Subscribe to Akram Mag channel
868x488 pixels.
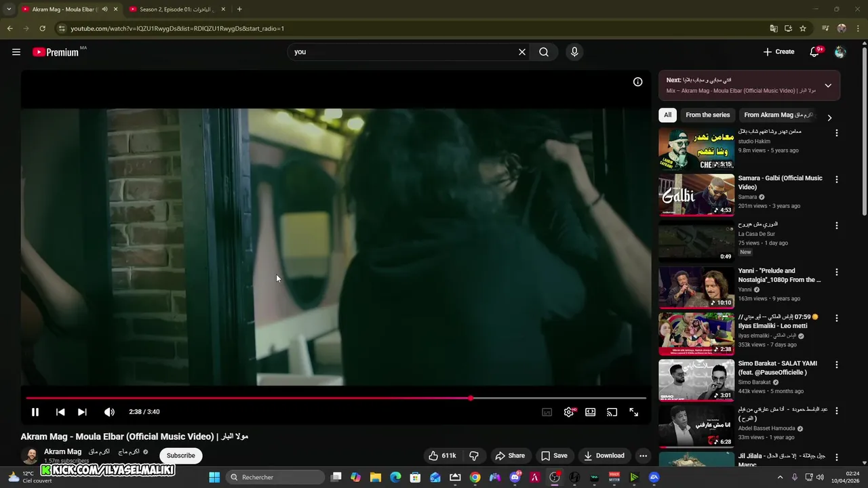coord(180,455)
